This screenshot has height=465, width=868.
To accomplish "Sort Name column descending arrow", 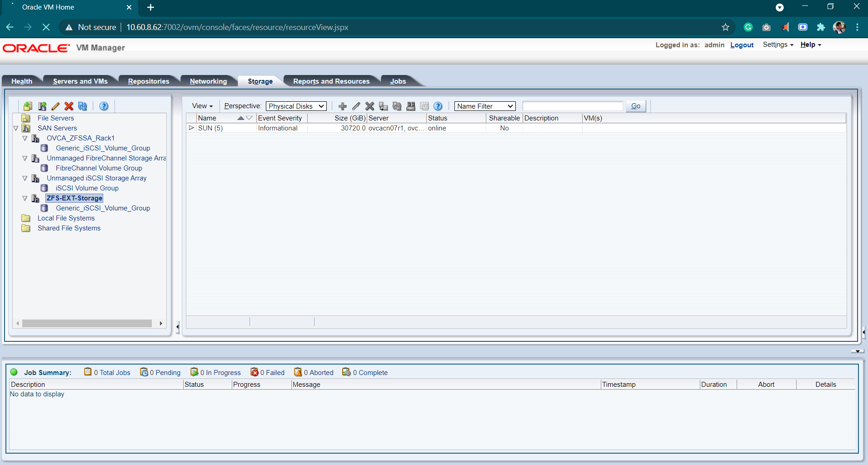I will [249, 118].
